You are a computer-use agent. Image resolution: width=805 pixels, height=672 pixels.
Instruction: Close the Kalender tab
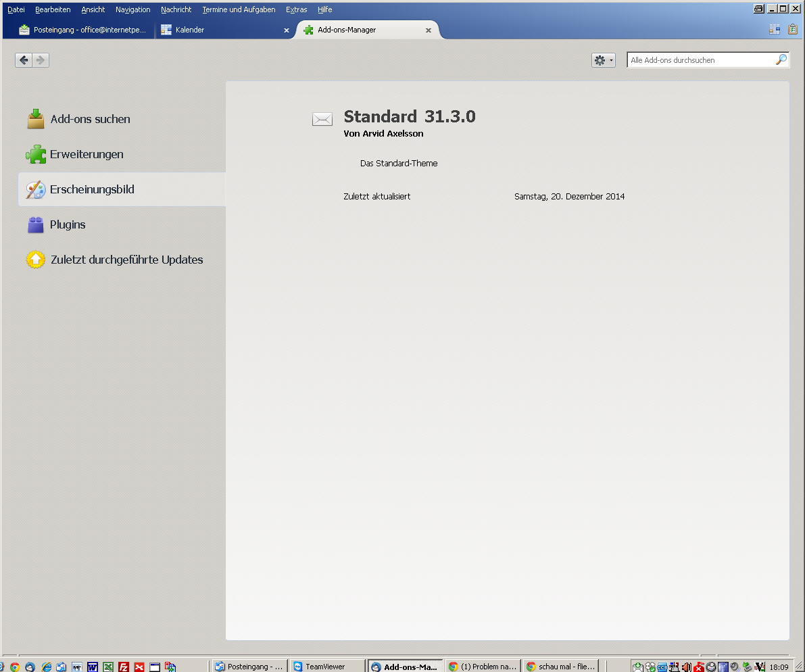click(x=287, y=30)
